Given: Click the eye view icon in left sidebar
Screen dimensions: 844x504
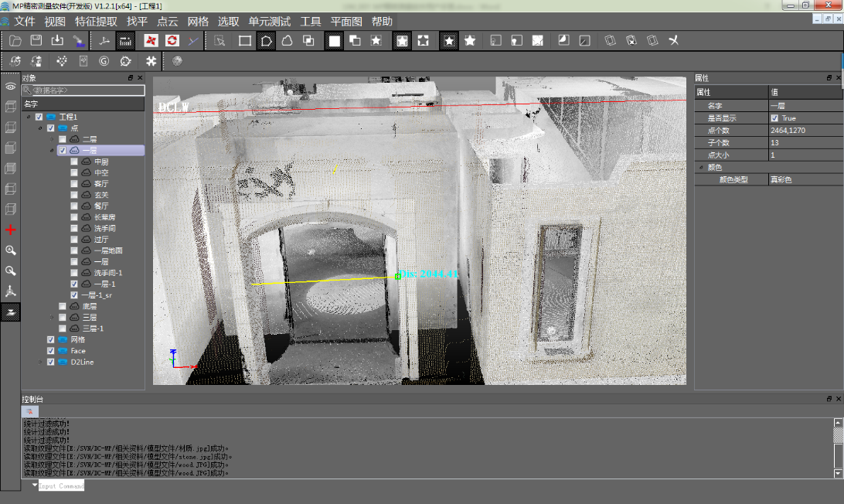Looking at the screenshot, I should (10, 86).
